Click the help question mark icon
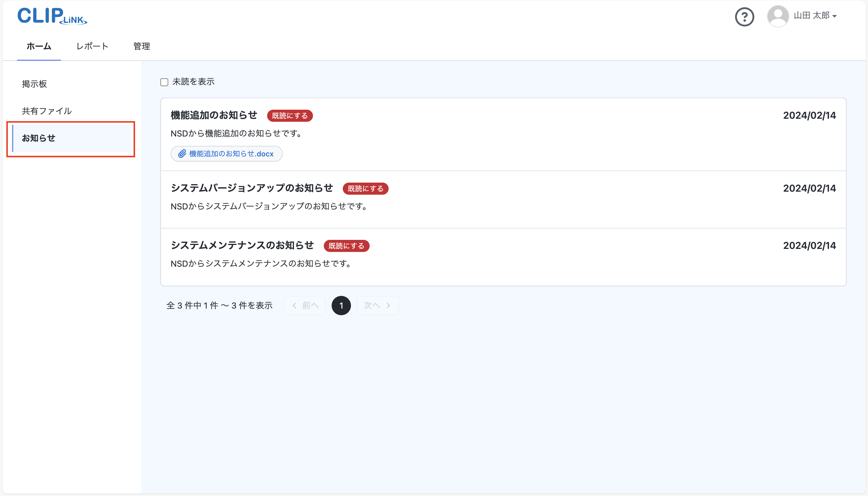This screenshot has width=868, height=496. tap(744, 17)
